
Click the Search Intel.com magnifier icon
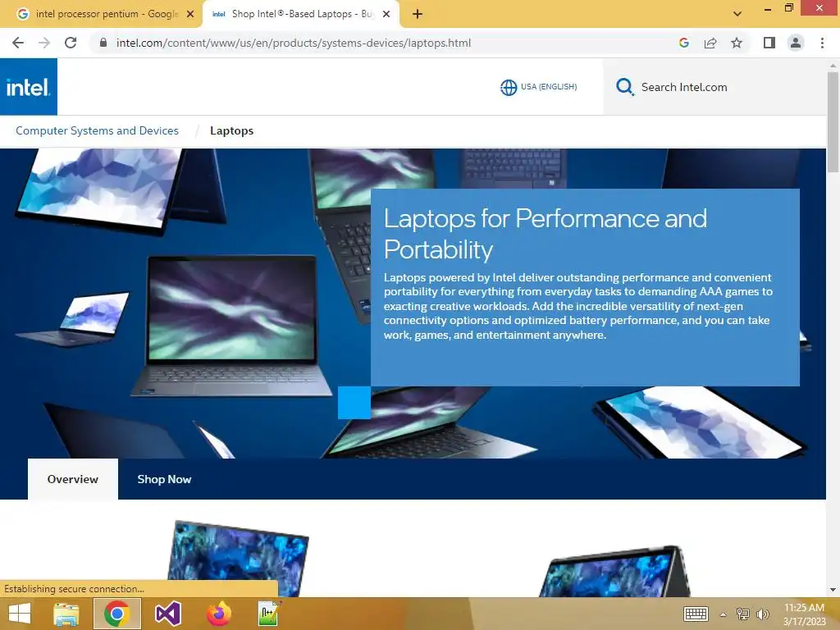pyautogui.click(x=624, y=87)
